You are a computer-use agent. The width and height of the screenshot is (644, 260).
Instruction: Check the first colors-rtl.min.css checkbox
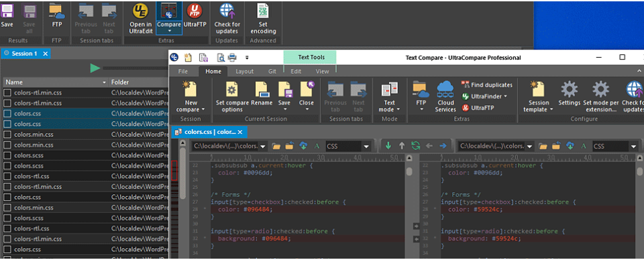[7, 92]
